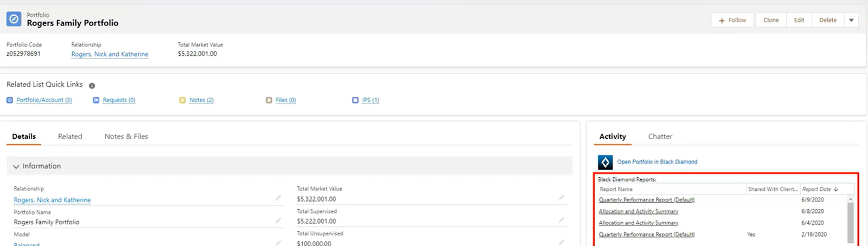Click the IPS quick link icon
The width and height of the screenshot is (868, 246).
click(355, 100)
